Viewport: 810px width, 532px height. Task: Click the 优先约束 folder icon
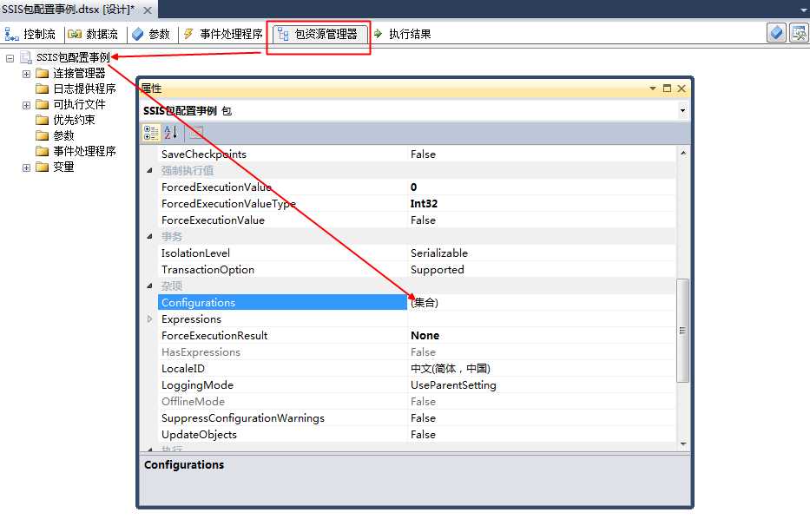point(43,120)
